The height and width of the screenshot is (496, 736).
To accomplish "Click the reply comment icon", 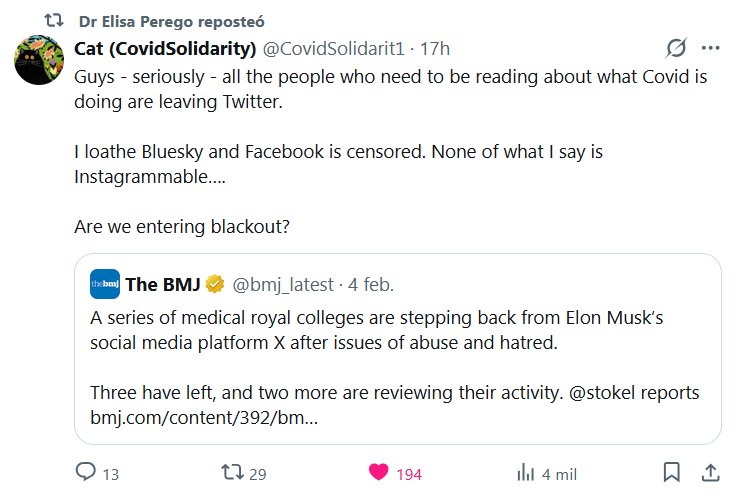I will 87,473.
